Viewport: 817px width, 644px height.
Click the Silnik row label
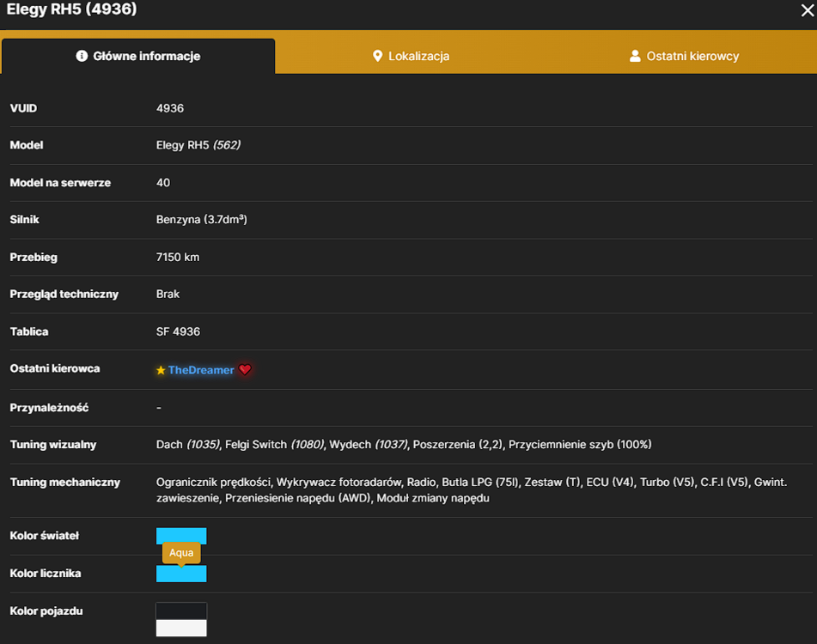25,220
